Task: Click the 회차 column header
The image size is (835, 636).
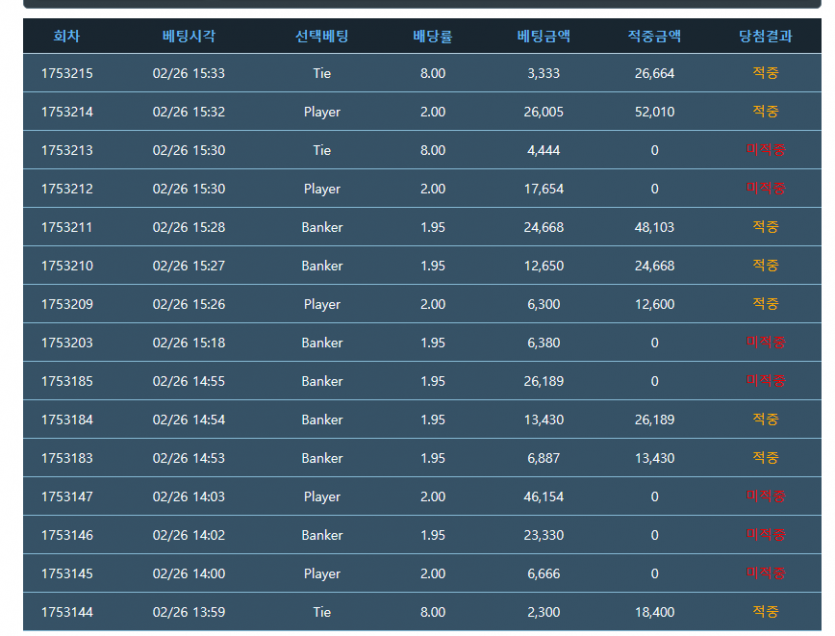Action: [67, 36]
